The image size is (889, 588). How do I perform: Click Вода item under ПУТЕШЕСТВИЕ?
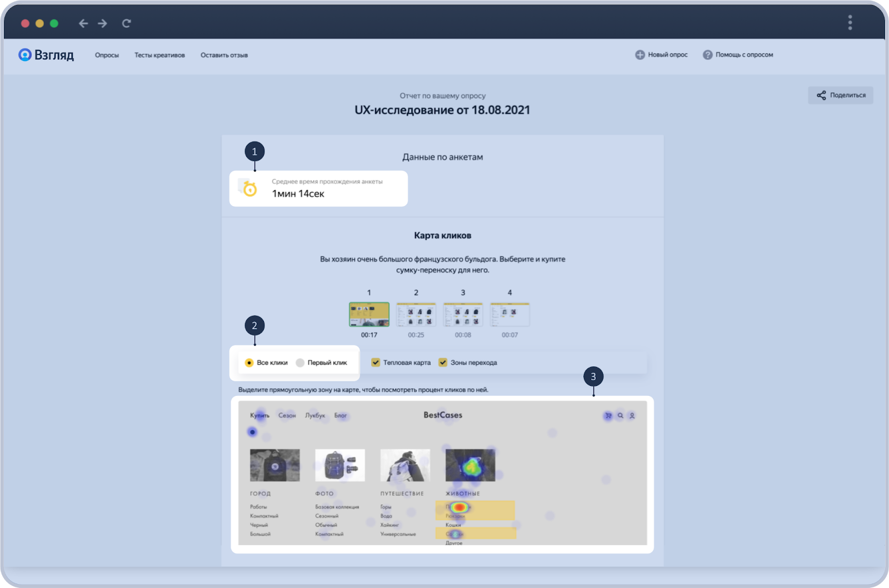[386, 516]
